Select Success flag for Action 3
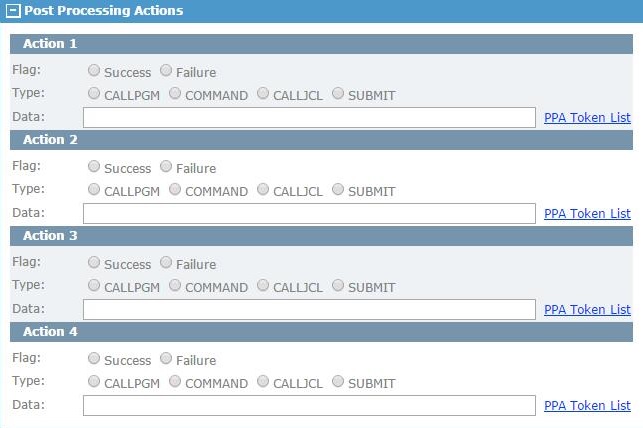 pos(94,262)
